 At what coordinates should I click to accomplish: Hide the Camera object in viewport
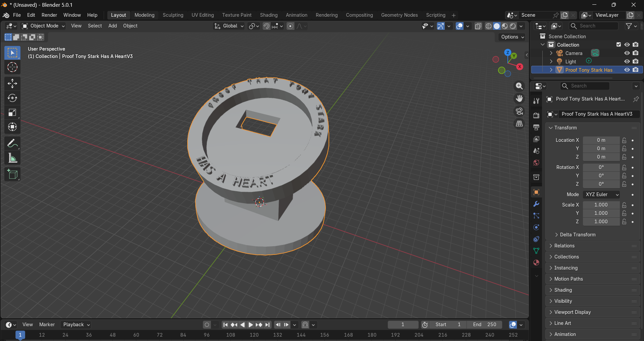(x=627, y=53)
